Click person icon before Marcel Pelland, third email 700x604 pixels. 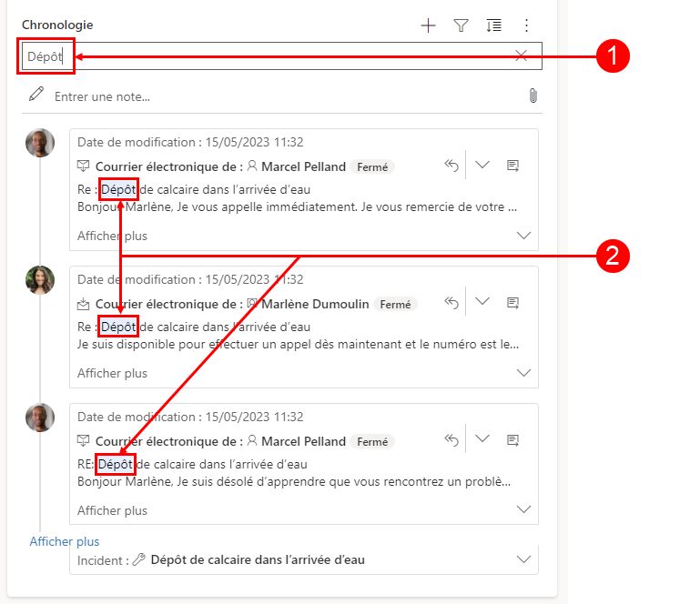[x=252, y=441]
